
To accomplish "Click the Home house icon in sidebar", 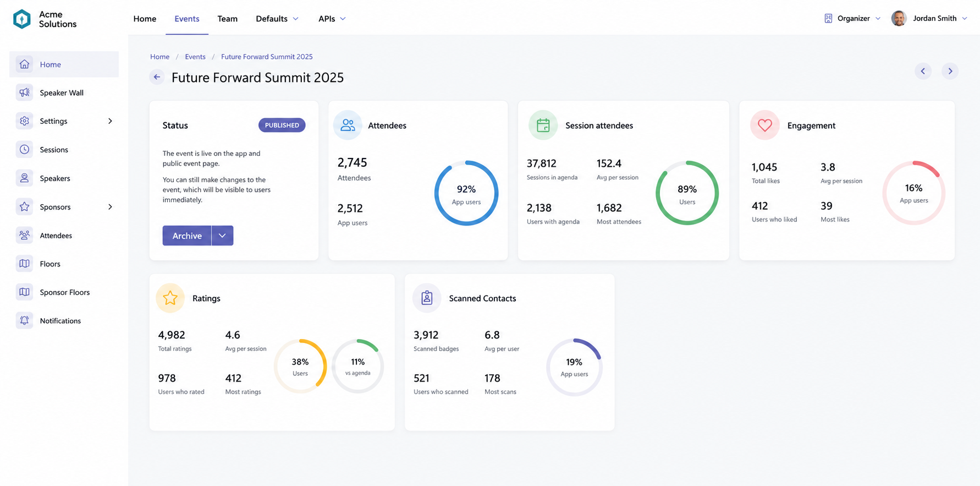I will (x=24, y=64).
